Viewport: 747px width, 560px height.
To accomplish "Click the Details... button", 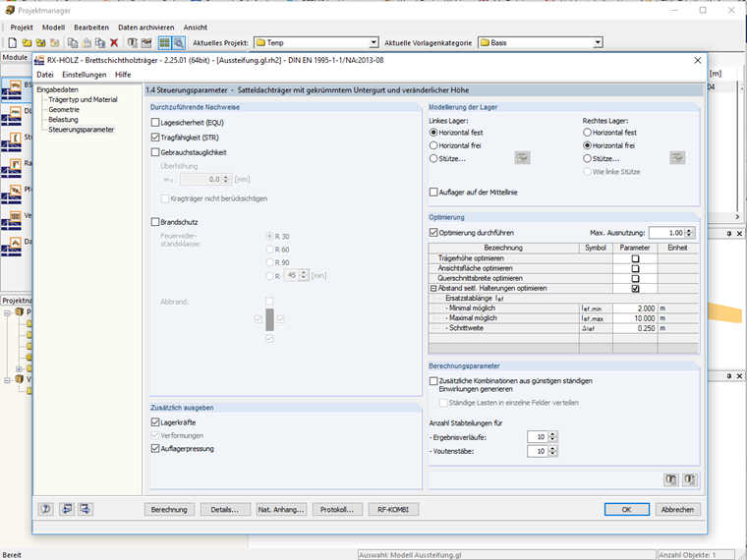I will pos(225,510).
